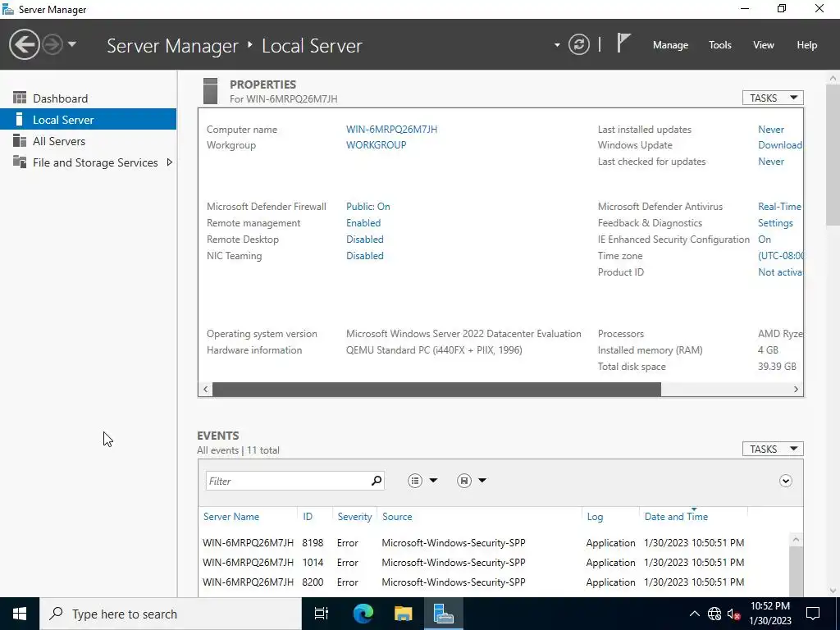Viewport: 840px width, 630px height.
Task: Sort events by Date and Time column
Action: (676, 517)
